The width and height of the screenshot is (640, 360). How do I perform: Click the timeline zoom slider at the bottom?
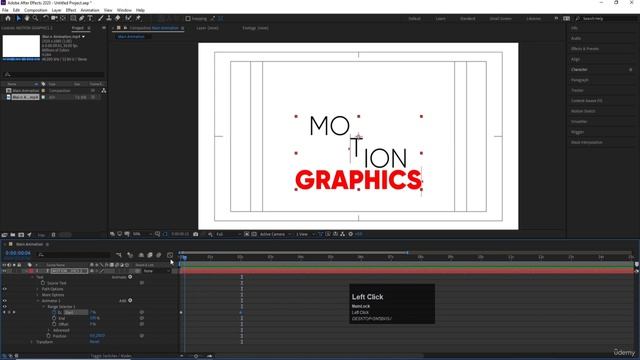[x=196, y=356]
